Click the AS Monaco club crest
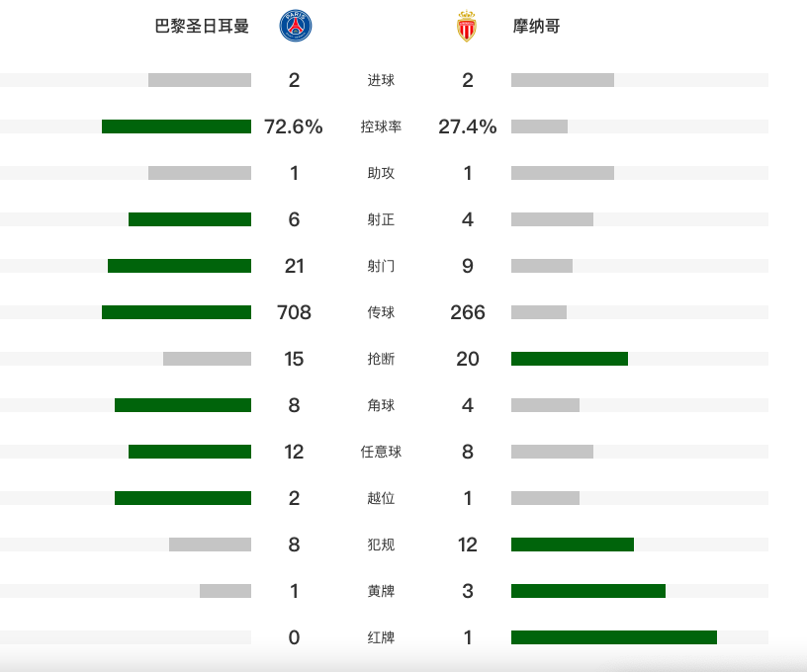 click(467, 27)
